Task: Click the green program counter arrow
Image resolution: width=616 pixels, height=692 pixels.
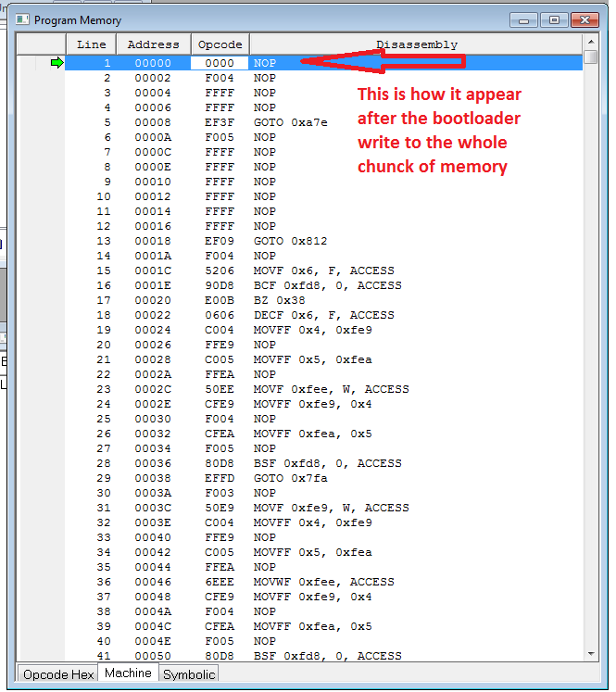Action: pos(57,63)
